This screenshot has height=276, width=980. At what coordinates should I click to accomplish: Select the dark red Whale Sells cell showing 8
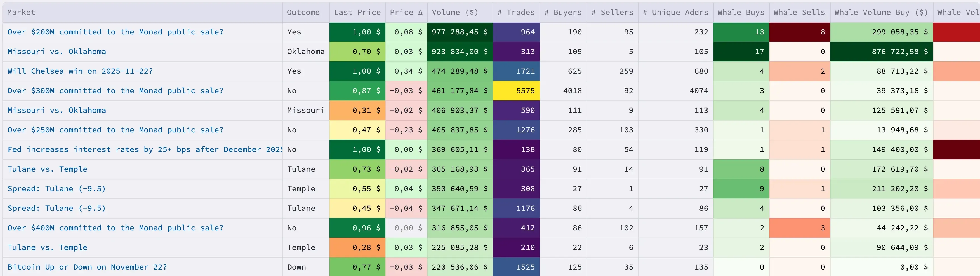pos(799,32)
